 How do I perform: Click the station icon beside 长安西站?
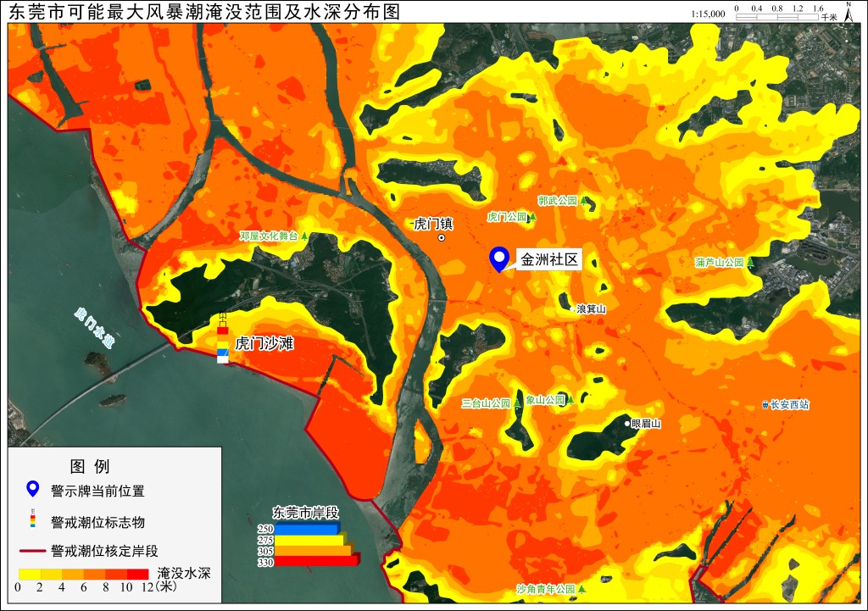click(765, 404)
